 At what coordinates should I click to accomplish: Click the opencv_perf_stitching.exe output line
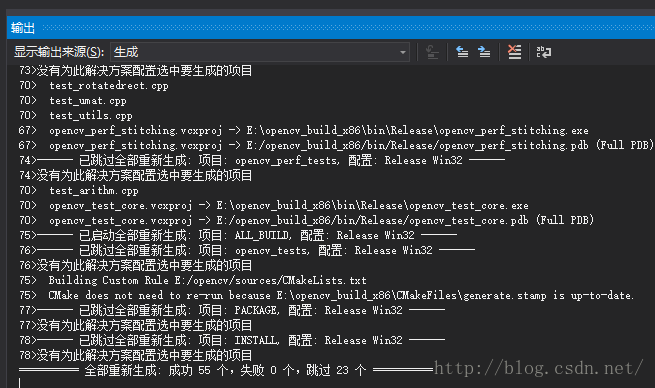click(304, 130)
